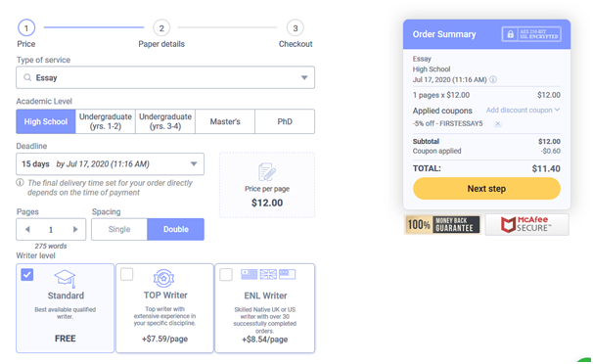The width and height of the screenshot is (593, 364).
Task: Click step 1 Price circle
Action: click(x=26, y=28)
